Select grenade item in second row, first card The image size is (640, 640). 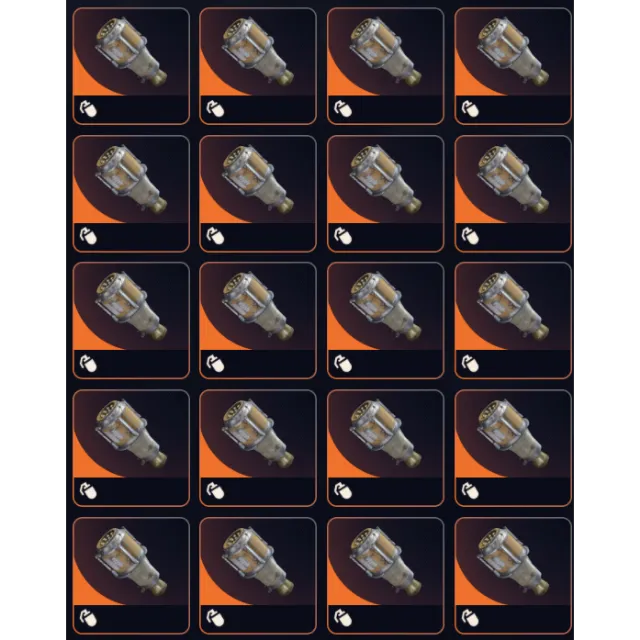coord(131,179)
